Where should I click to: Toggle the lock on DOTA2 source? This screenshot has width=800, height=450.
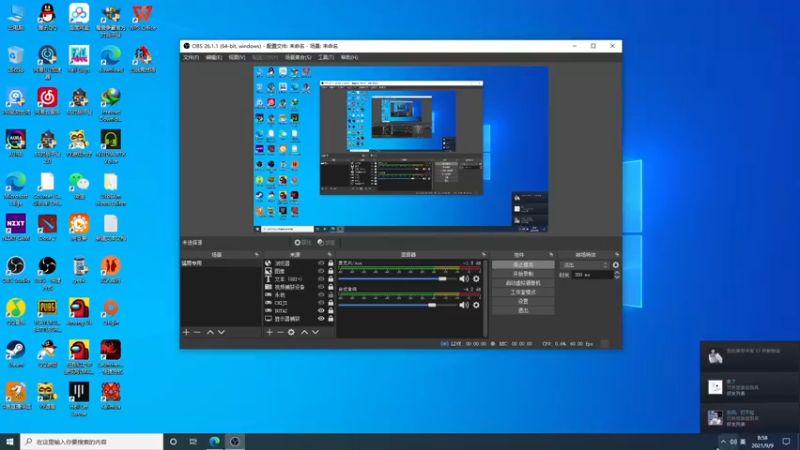pyautogui.click(x=331, y=311)
